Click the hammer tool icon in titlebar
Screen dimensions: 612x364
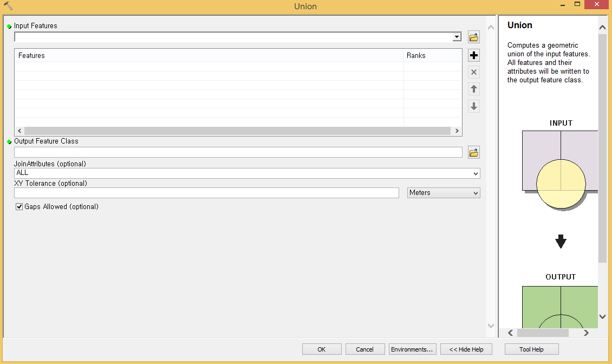[x=7, y=4]
